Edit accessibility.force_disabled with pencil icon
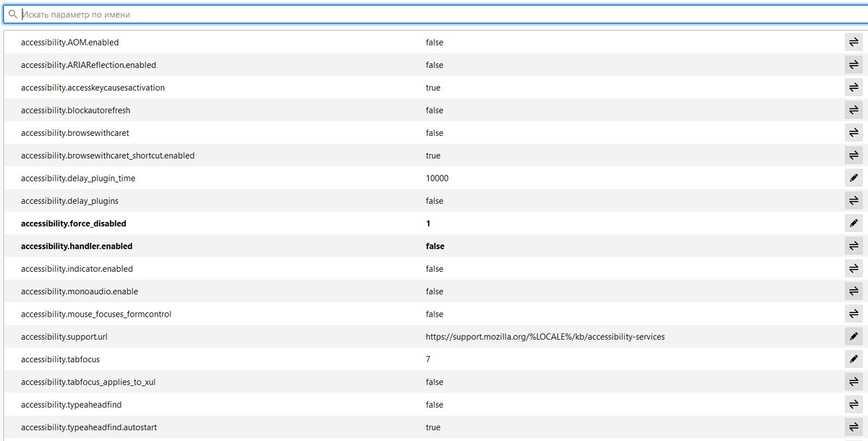Screen dimensions: 868x441 pyautogui.click(x=854, y=223)
